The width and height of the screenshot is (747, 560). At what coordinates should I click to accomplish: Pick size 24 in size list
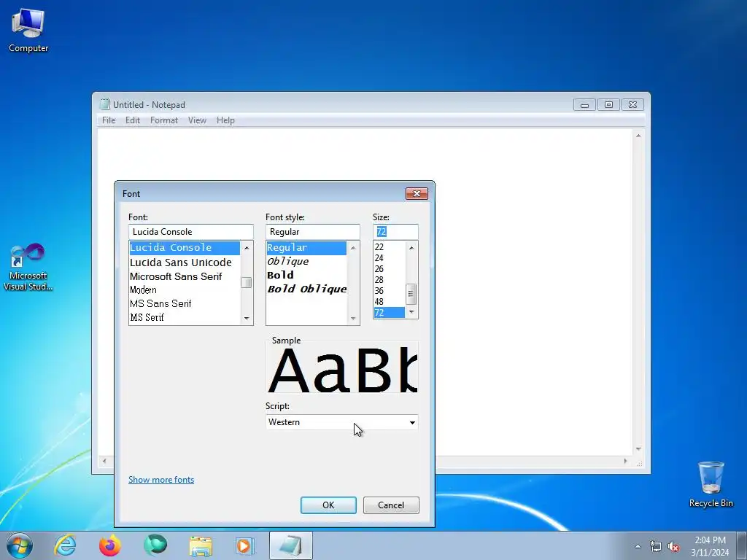click(x=390, y=258)
